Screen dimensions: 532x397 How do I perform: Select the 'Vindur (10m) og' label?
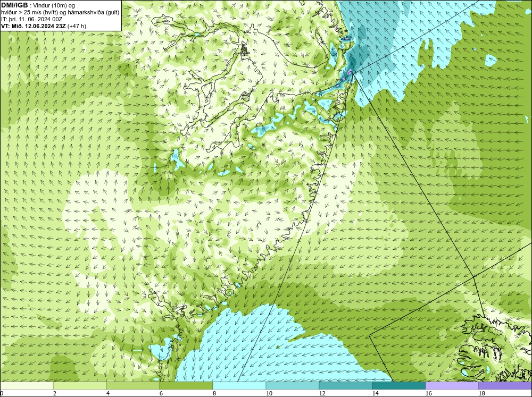(54, 5)
